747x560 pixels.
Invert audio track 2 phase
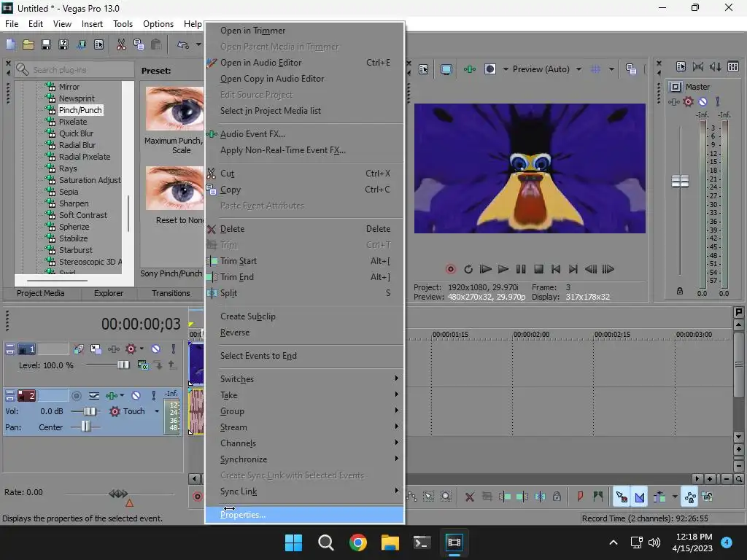pyautogui.click(x=94, y=396)
